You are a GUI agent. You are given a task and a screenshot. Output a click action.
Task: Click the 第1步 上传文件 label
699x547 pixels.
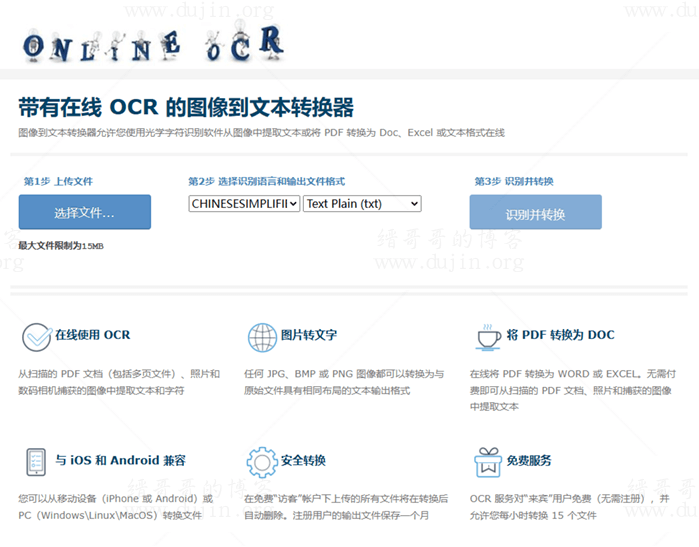[x=58, y=181]
